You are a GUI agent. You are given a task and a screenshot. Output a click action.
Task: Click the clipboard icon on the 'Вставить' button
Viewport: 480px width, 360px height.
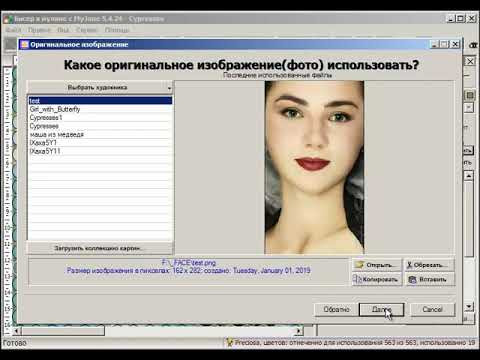412,280
